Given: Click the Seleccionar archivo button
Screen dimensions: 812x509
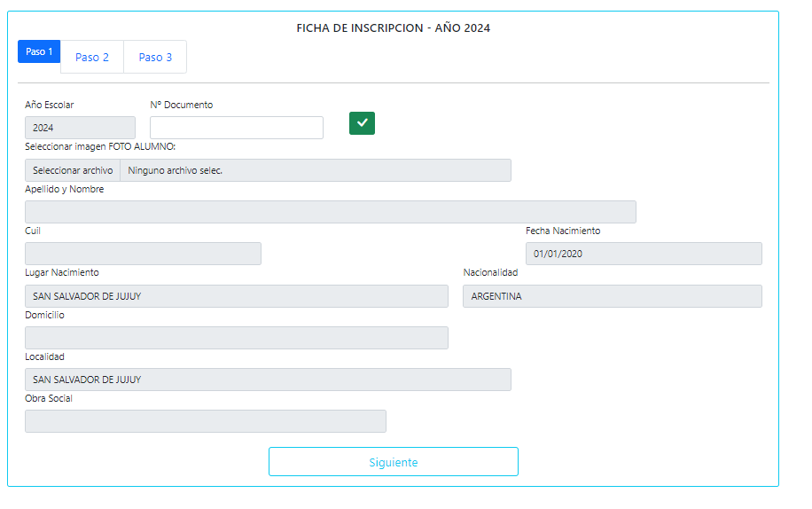Looking at the screenshot, I should [73, 170].
